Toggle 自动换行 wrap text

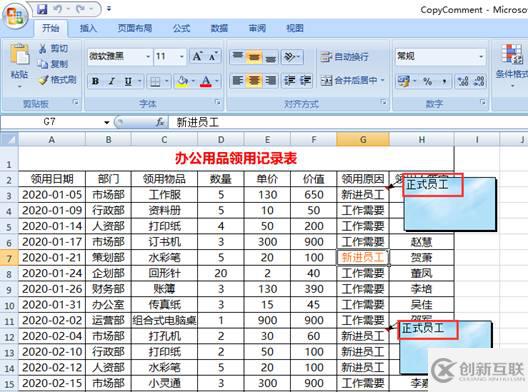pos(344,57)
